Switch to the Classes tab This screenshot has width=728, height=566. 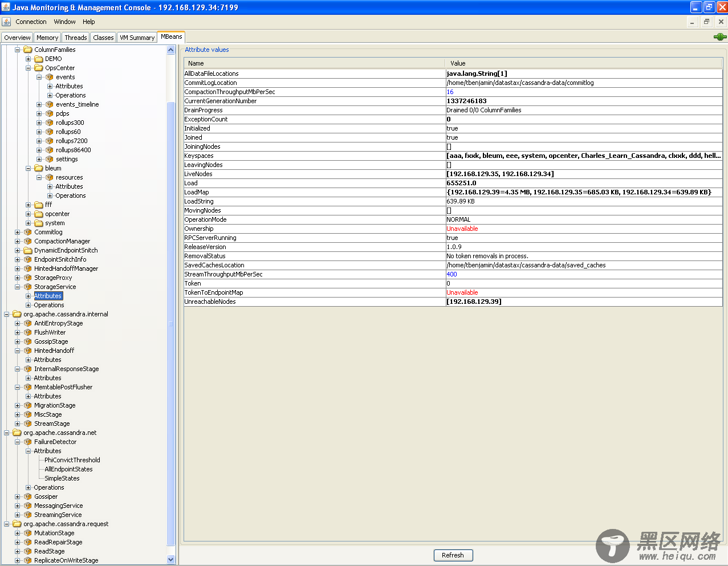103,38
